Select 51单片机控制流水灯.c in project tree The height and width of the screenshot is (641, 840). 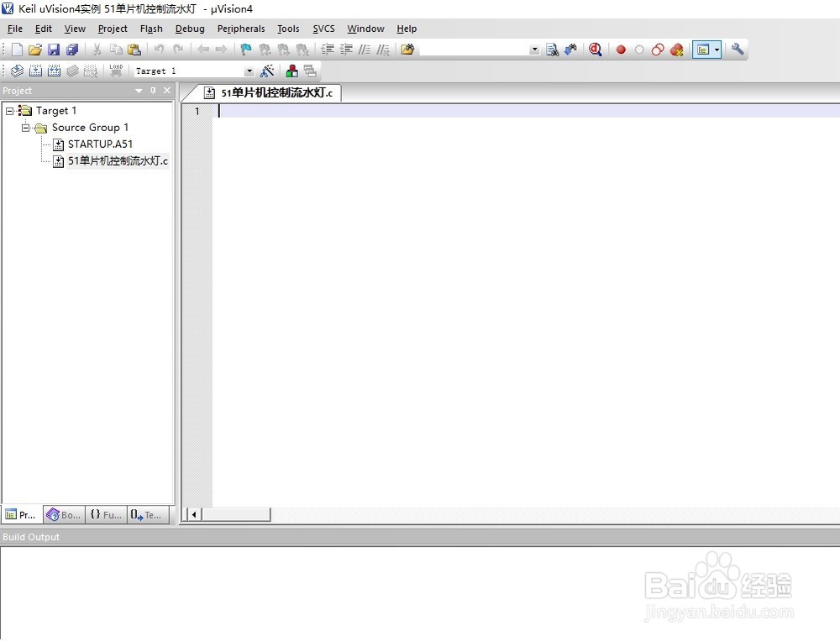(x=118, y=160)
